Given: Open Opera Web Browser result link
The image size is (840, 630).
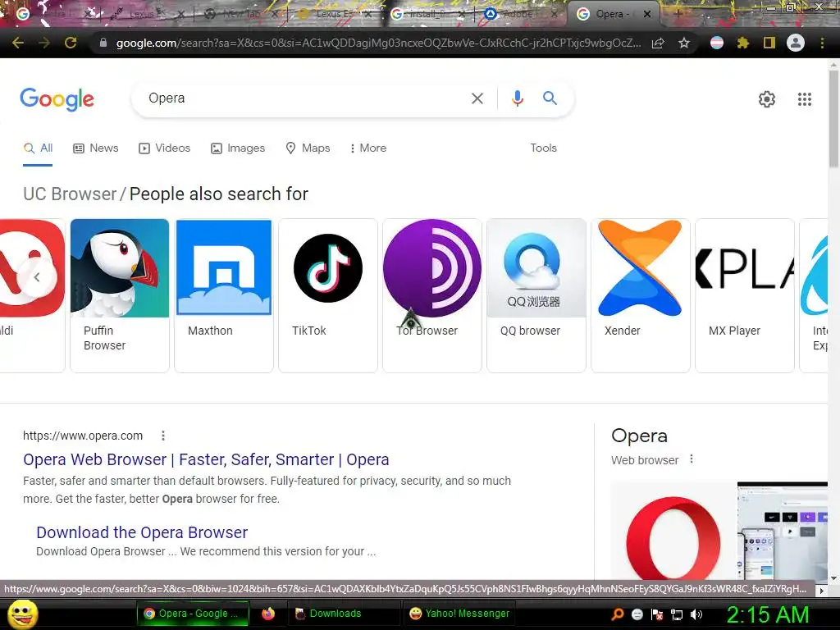Looking at the screenshot, I should point(206,459).
